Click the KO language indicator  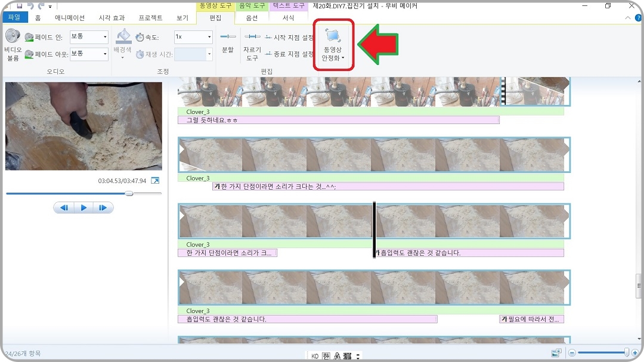(x=315, y=356)
